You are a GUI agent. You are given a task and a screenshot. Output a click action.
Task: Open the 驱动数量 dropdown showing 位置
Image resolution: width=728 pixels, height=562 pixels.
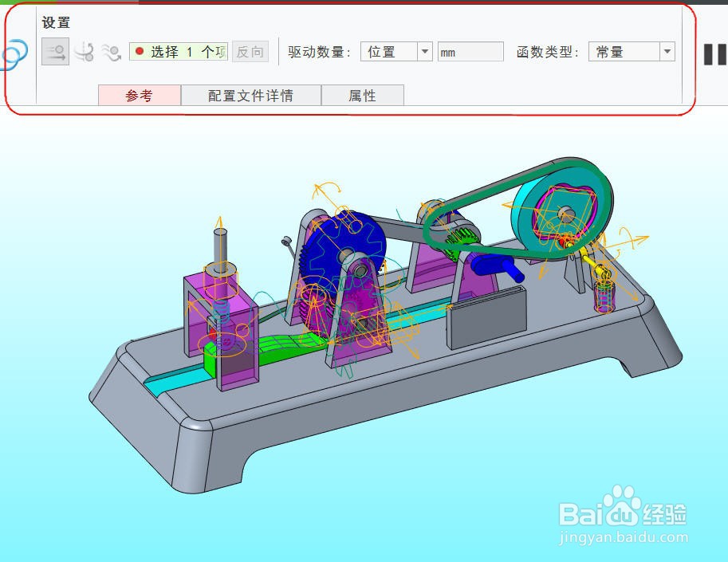point(396,52)
